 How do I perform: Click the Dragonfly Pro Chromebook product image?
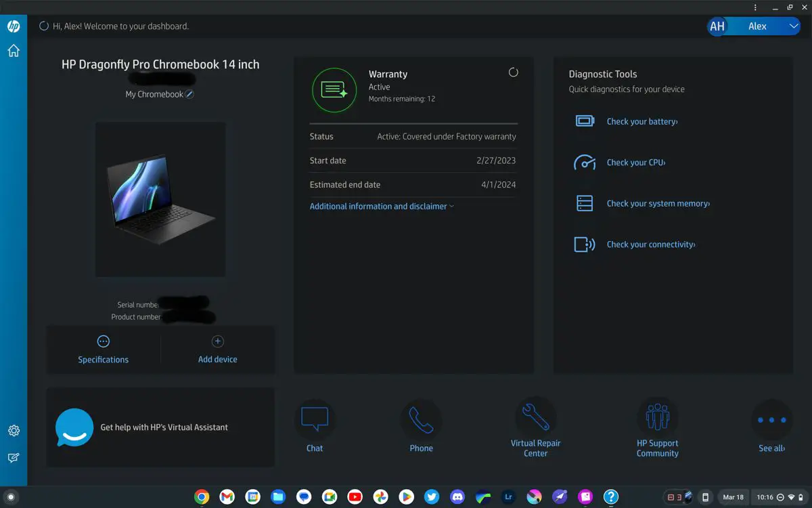pos(160,199)
